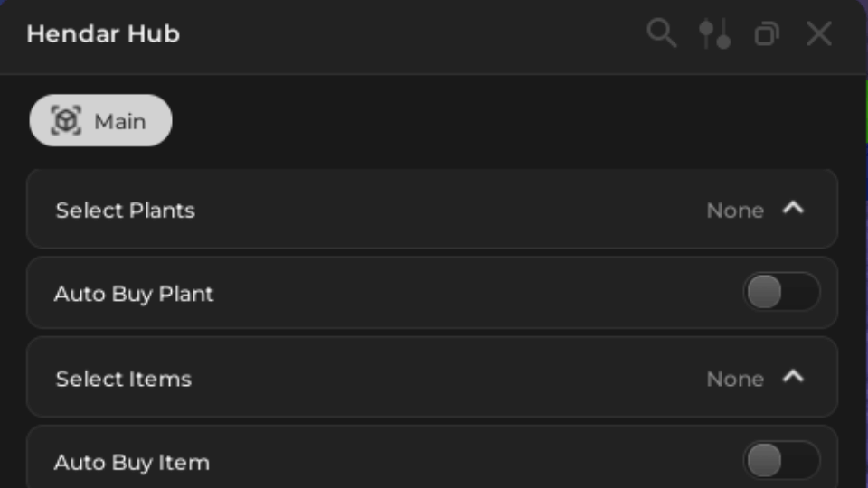This screenshot has width=868, height=488.
Task: Click the Select Items label text
Action: [x=124, y=379]
